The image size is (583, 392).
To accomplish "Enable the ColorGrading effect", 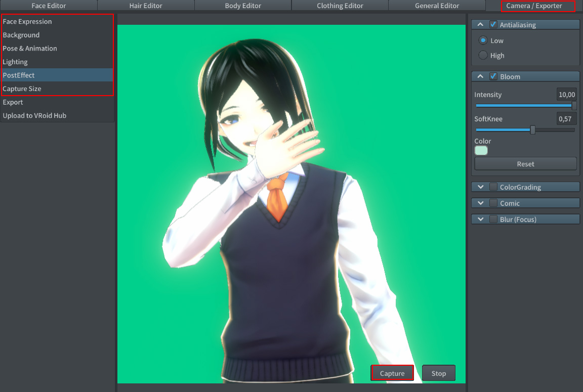I will [x=493, y=187].
